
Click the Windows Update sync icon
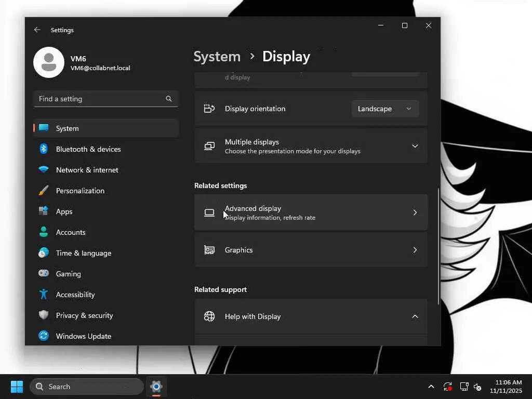coord(44,336)
